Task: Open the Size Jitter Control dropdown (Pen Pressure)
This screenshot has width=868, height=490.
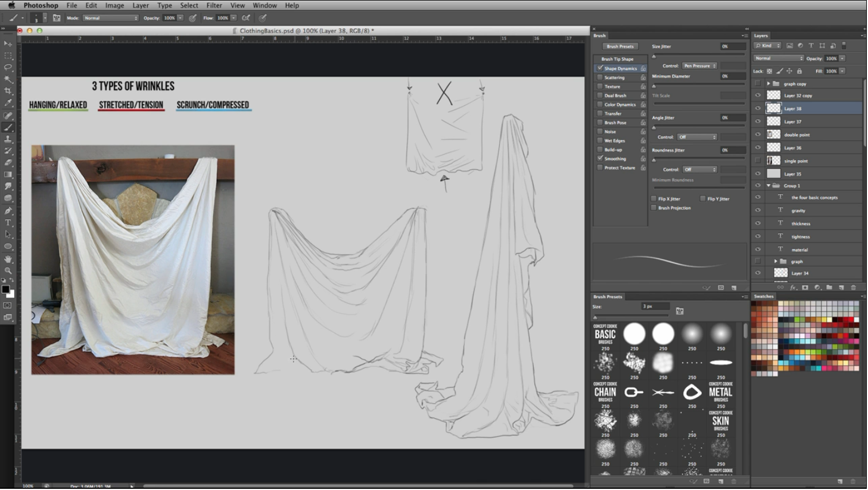Action: click(x=699, y=65)
